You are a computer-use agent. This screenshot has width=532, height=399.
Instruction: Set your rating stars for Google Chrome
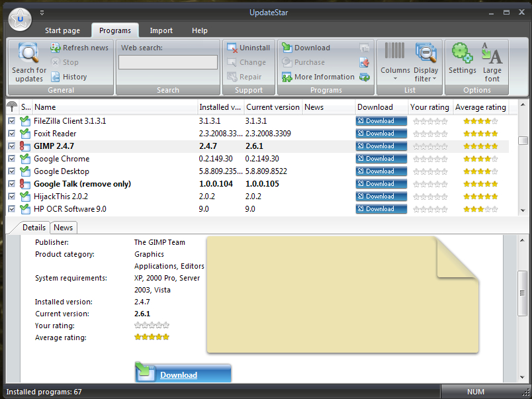pos(430,159)
